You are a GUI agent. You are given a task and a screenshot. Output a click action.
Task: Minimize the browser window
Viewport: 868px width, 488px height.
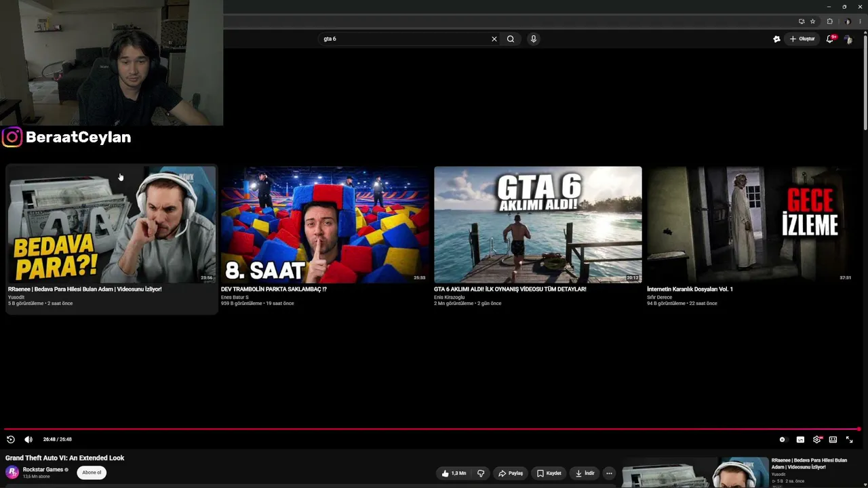click(x=829, y=7)
